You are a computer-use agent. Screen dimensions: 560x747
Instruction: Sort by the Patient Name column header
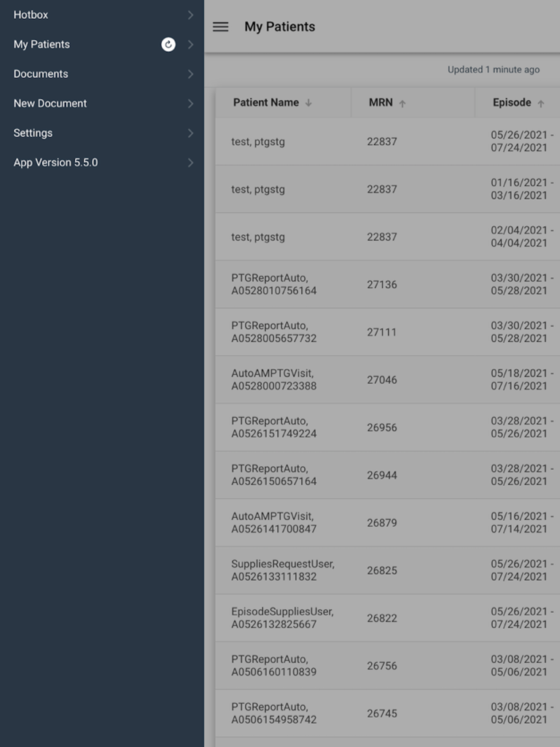coord(266,102)
